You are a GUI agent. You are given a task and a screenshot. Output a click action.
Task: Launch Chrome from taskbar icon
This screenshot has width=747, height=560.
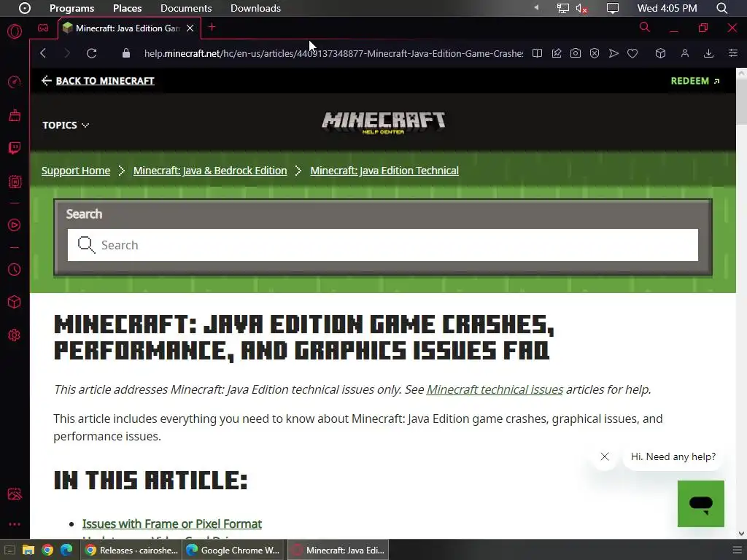click(x=47, y=550)
